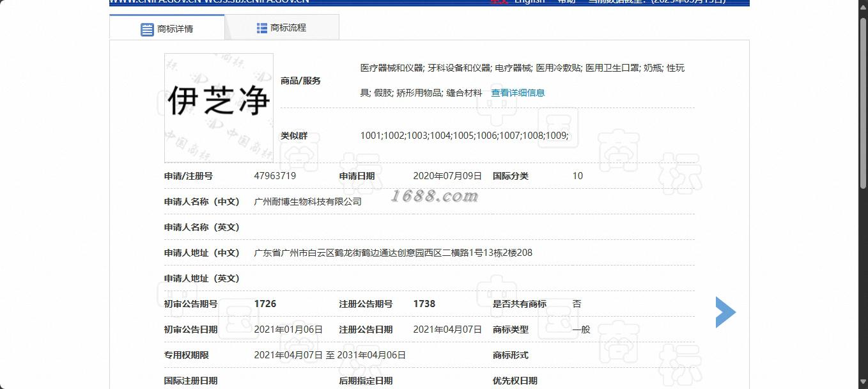
Task: Select the 注册公告日期 value 2021年04月07日
Action: (447, 329)
